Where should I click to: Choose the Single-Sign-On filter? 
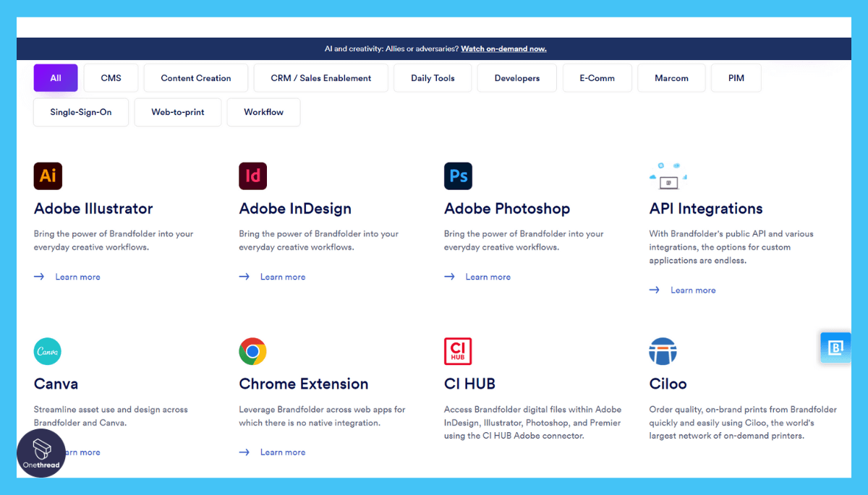(x=80, y=112)
